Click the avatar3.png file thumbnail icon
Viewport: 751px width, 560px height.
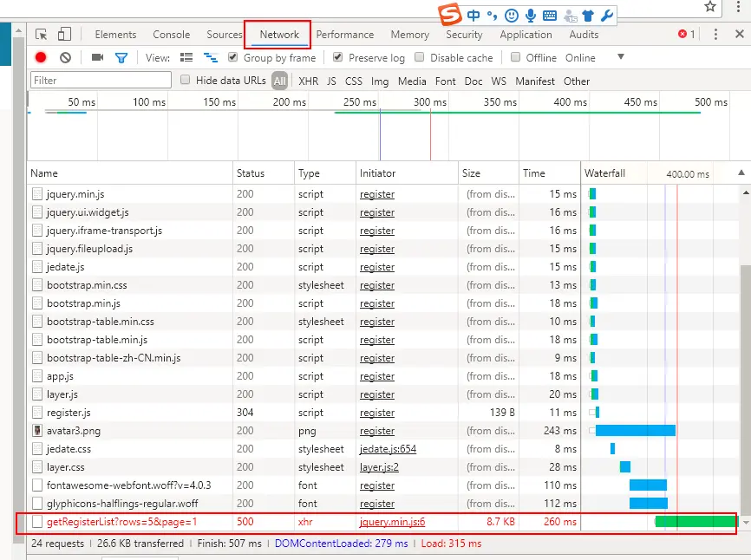coord(37,431)
